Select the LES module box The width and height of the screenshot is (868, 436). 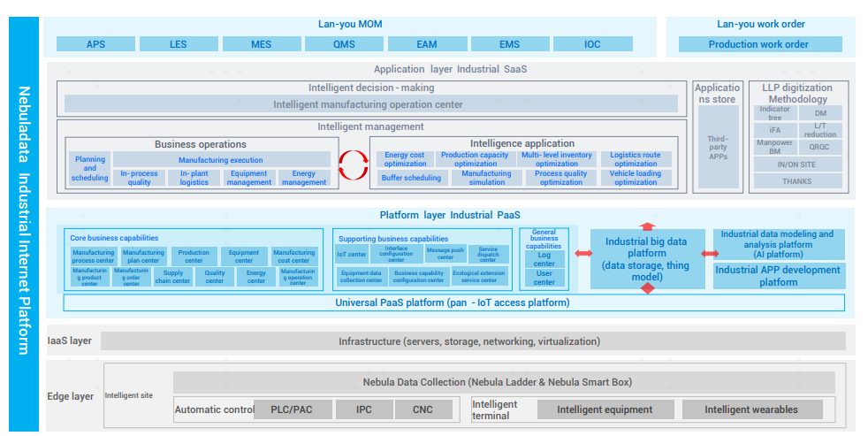click(x=179, y=44)
